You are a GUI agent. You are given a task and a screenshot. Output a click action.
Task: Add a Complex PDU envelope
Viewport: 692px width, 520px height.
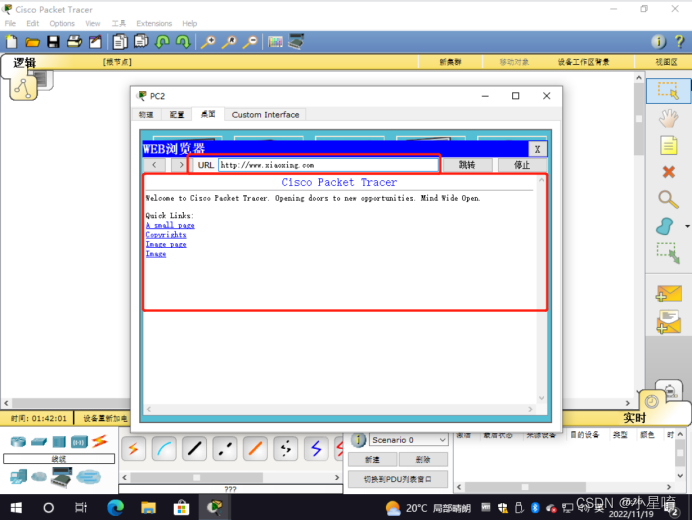[669, 322]
